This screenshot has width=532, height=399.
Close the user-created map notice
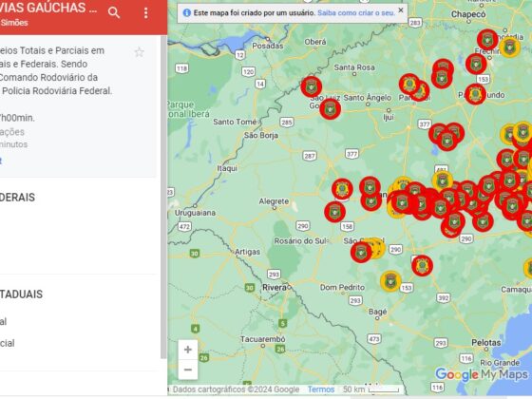[401, 10]
